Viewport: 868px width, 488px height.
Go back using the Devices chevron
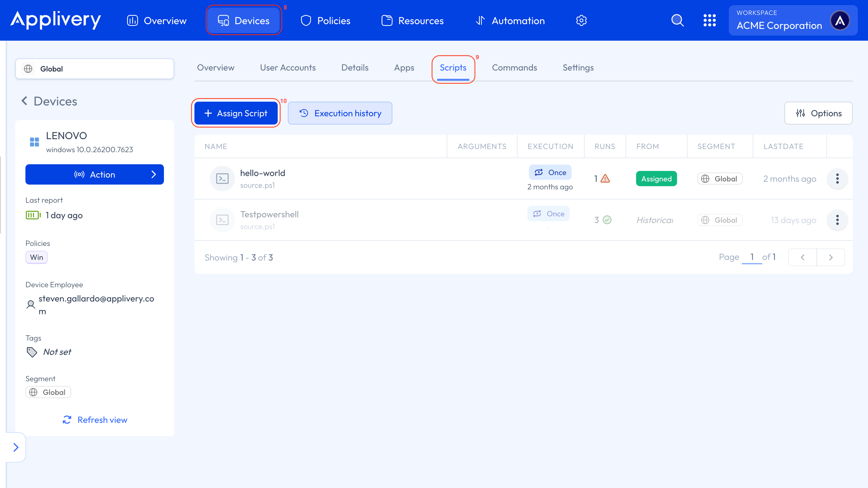click(x=24, y=101)
